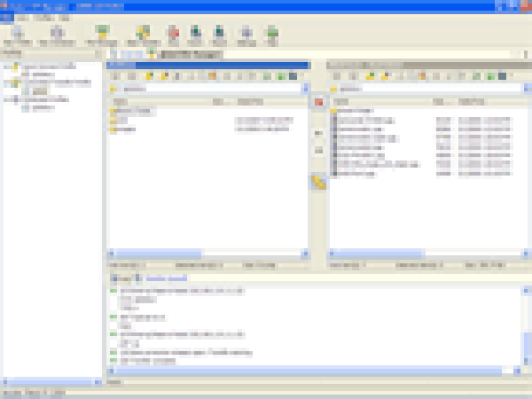The image size is (532, 399).
Task: Select the topmost folder row in right file list
Action: tap(352, 111)
